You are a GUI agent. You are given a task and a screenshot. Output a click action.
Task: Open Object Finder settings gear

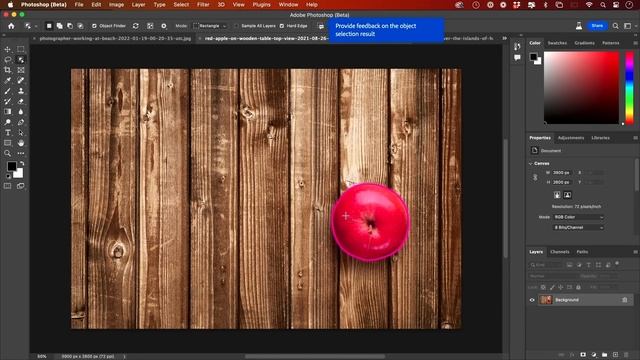pyautogui.click(x=164, y=26)
